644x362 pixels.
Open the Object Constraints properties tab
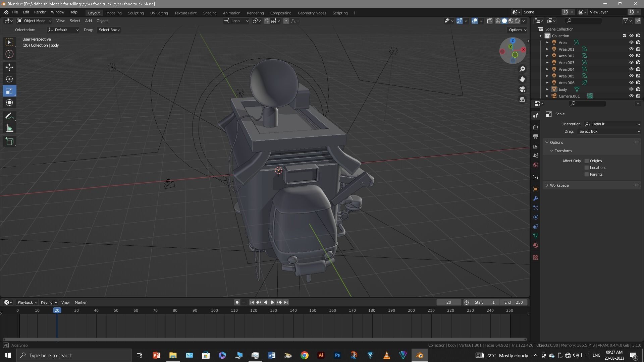[x=536, y=227]
